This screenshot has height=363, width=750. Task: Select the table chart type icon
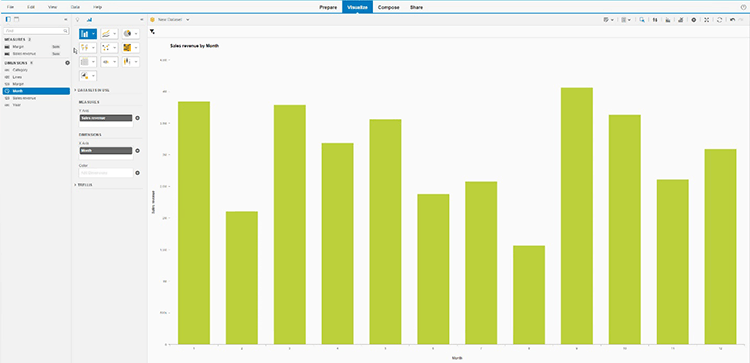click(x=85, y=62)
